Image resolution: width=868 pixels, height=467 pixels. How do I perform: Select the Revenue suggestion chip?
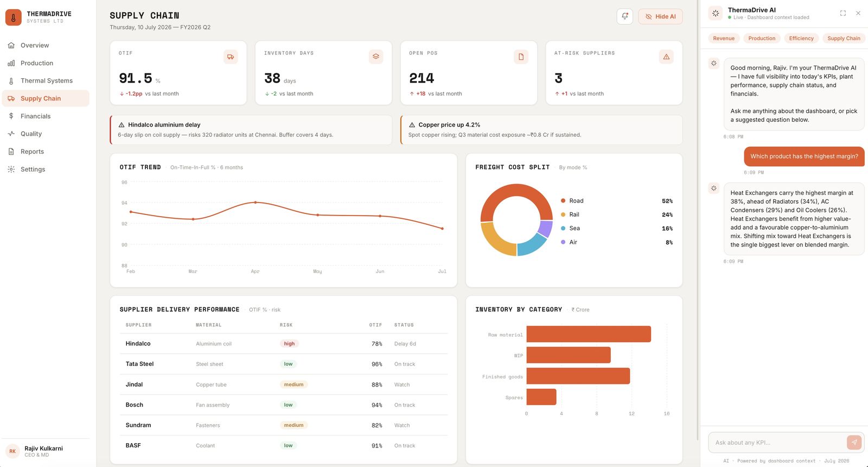click(724, 38)
